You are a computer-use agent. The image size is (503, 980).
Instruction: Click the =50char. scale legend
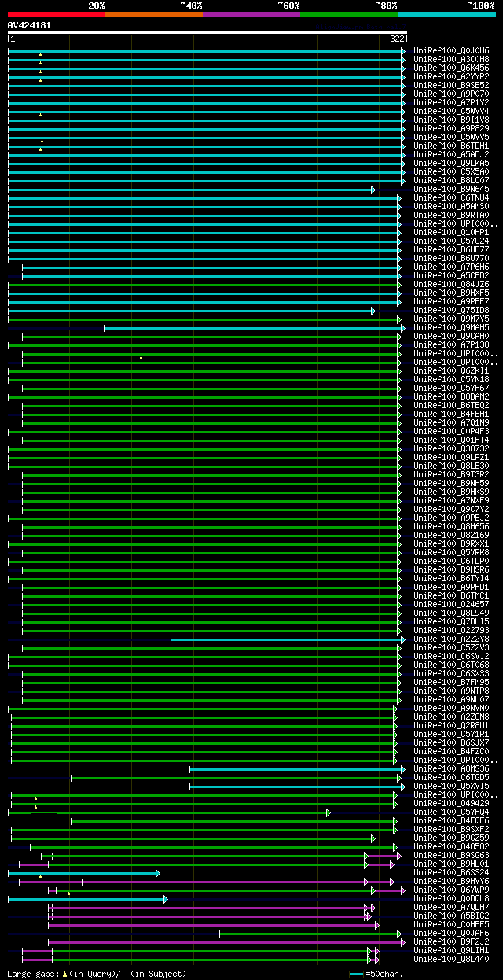(376, 974)
